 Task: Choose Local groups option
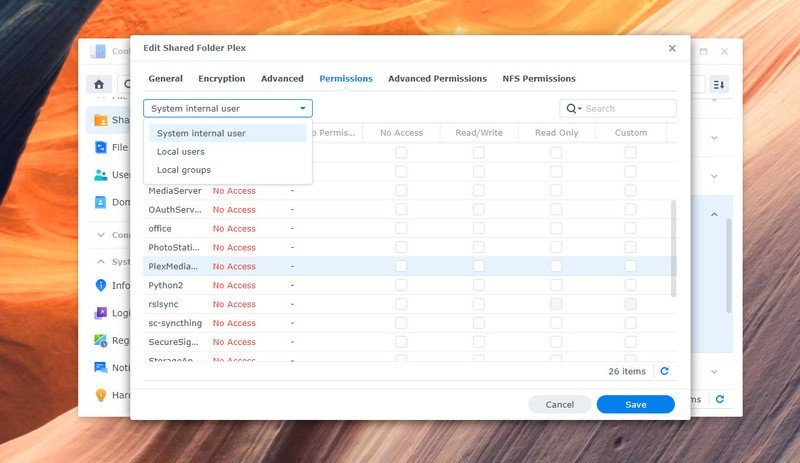pyautogui.click(x=228, y=170)
